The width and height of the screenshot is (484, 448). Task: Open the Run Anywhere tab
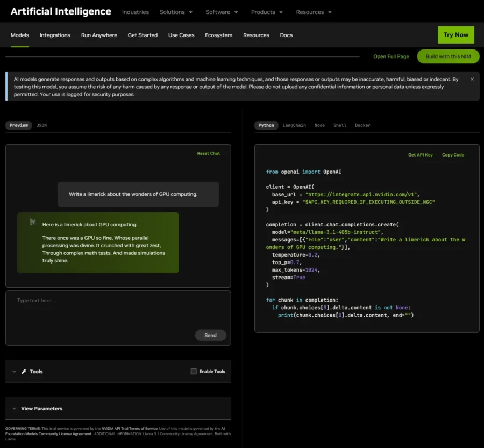pos(99,35)
